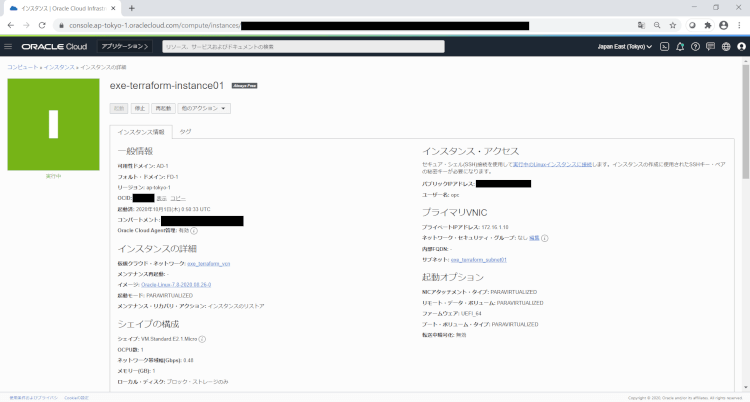
Task: Open the Oracle-Linux-7.8 image link
Action: pyautogui.click(x=176, y=285)
